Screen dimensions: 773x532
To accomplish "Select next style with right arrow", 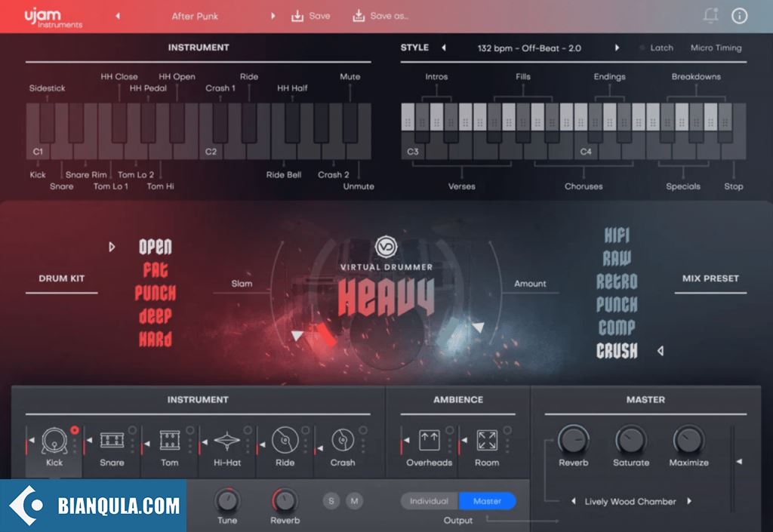I will [x=617, y=48].
